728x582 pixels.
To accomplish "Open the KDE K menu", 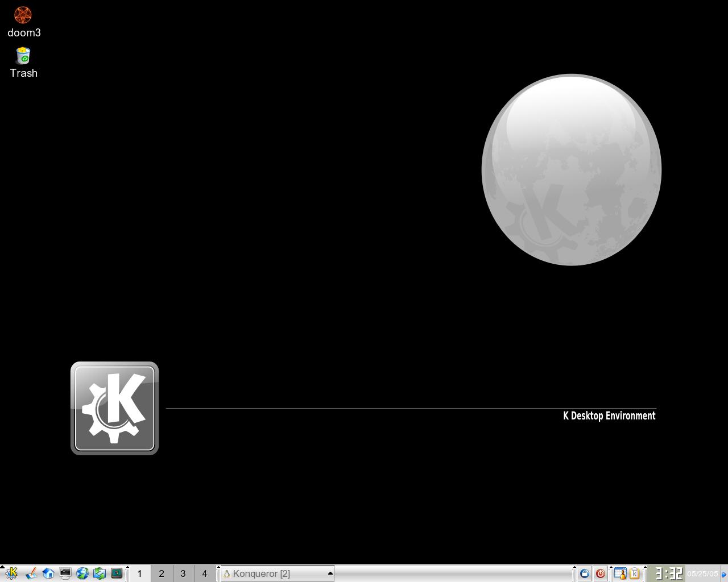I will (12, 573).
